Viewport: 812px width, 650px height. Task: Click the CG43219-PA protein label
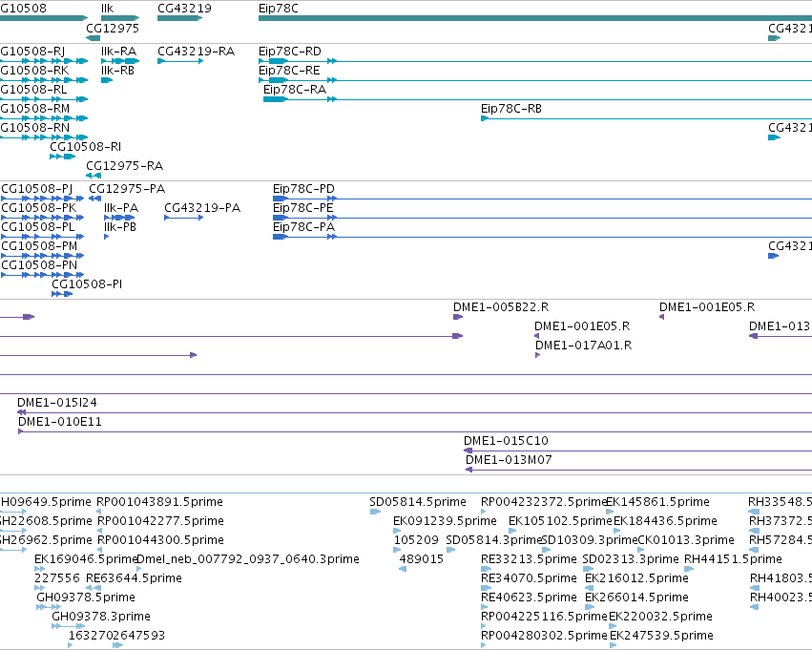(x=202, y=208)
